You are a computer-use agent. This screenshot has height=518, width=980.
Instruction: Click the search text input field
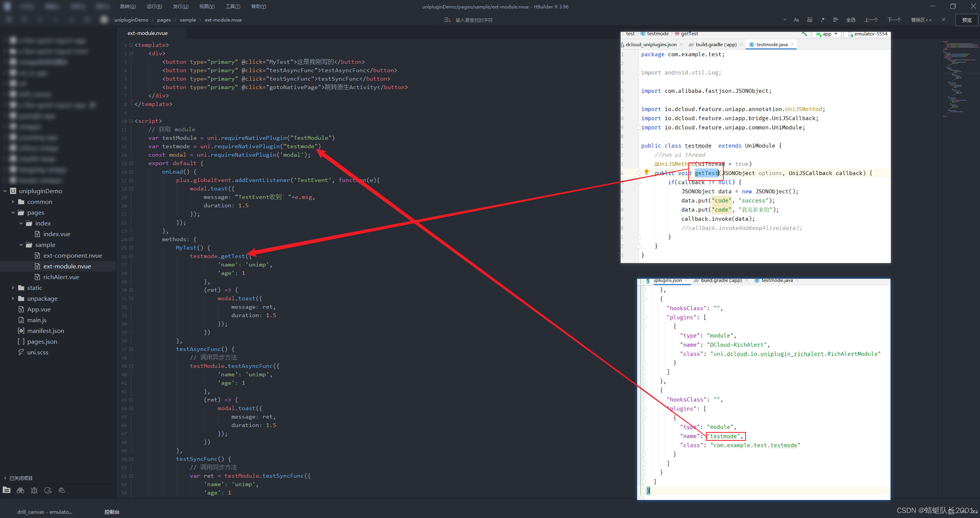click(x=617, y=20)
